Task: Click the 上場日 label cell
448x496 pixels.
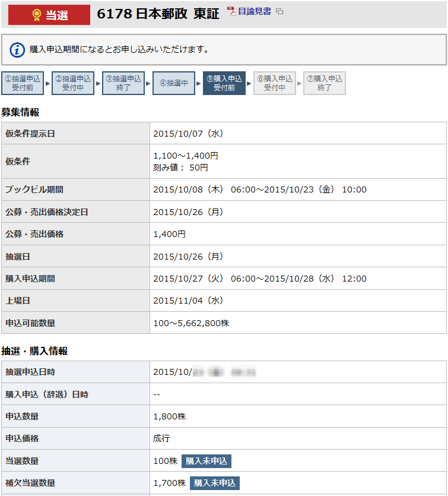Action: click(x=75, y=301)
